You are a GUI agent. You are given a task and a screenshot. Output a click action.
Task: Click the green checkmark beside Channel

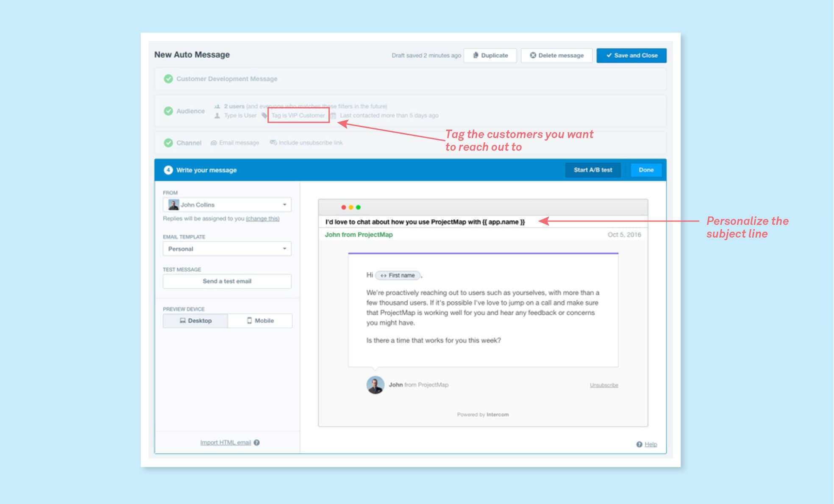point(168,143)
